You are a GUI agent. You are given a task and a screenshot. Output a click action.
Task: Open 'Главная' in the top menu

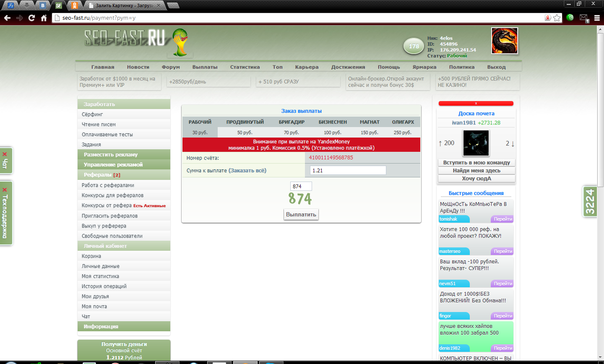pos(103,67)
